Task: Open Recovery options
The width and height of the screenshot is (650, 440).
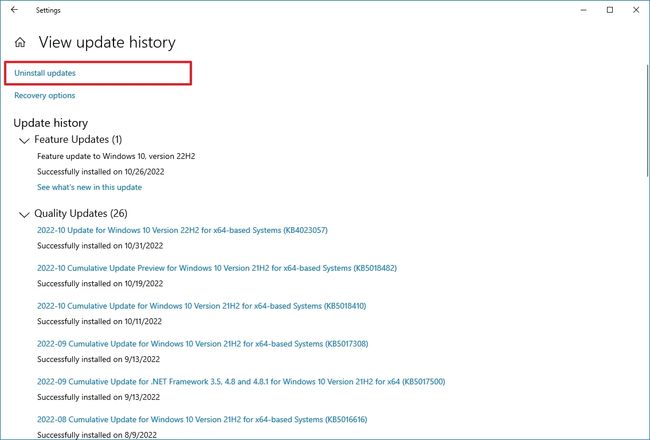Action: click(44, 96)
